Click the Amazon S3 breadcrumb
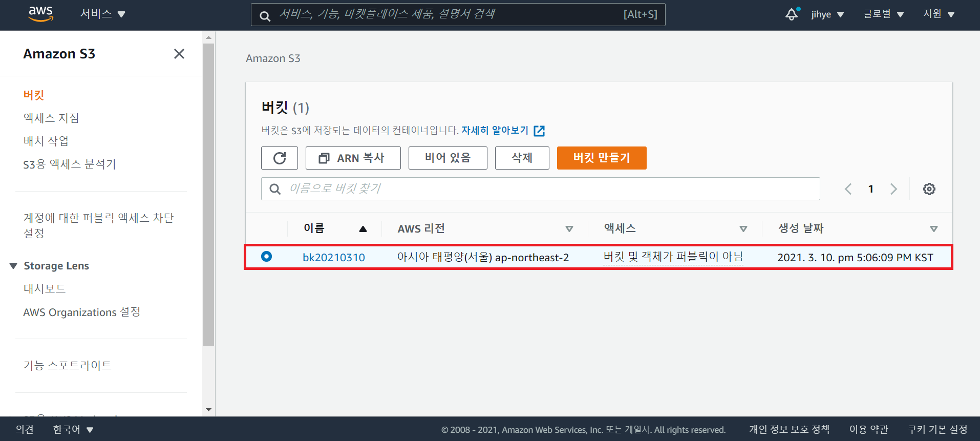The width and height of the screenshot is (980, 441). [273, 58]
